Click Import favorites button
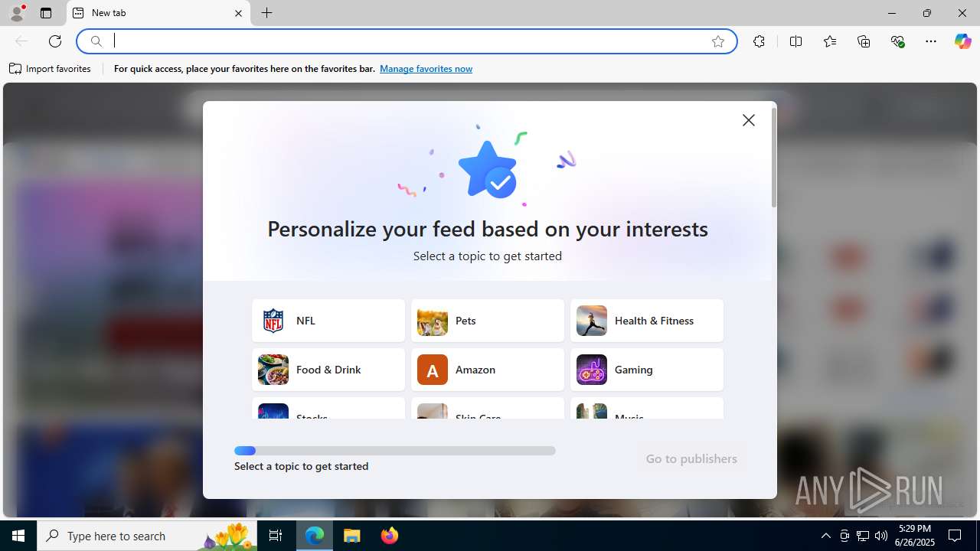 coord(51,69)
